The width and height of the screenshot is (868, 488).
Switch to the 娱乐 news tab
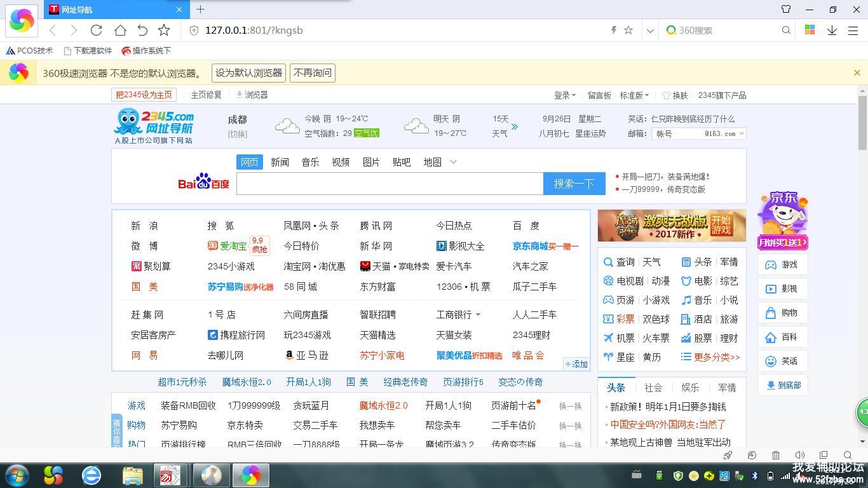point(690,388)
